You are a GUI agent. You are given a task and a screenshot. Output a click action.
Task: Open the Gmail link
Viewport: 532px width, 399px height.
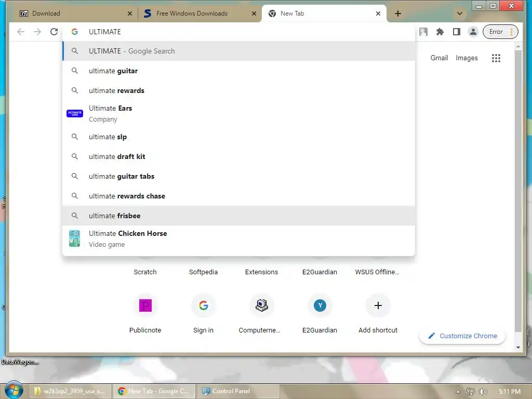click(439, 58)
